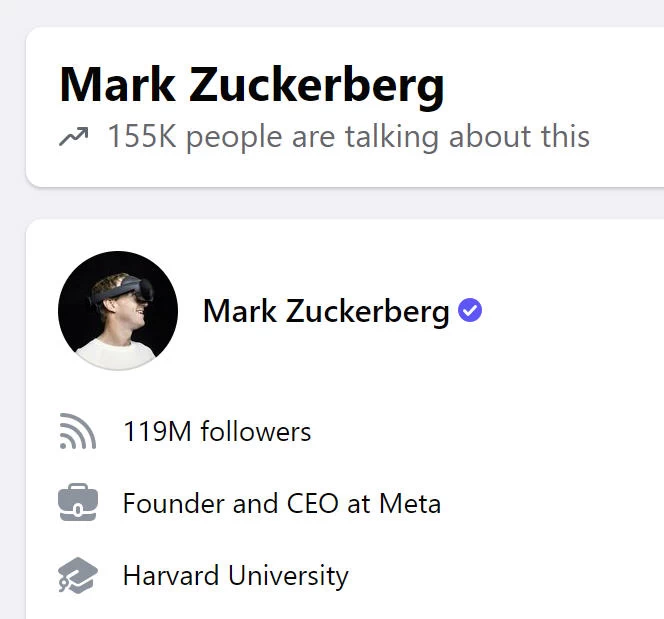Click "155K people are talking about this"
Viewport: 664px width, 619px height.
(x=348, y=137)
